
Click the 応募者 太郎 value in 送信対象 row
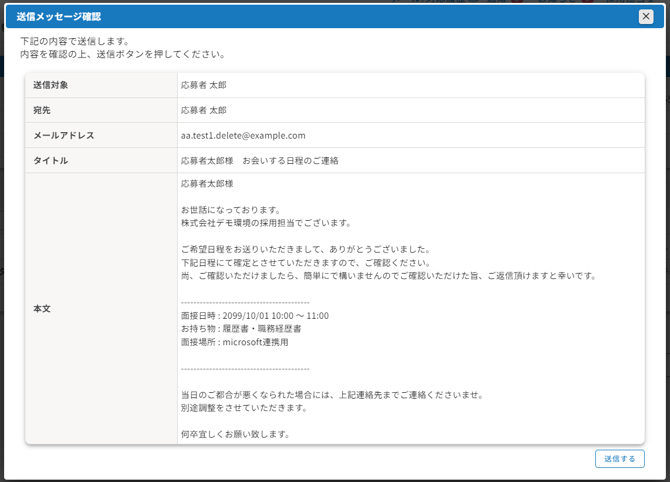pos(204,85)
